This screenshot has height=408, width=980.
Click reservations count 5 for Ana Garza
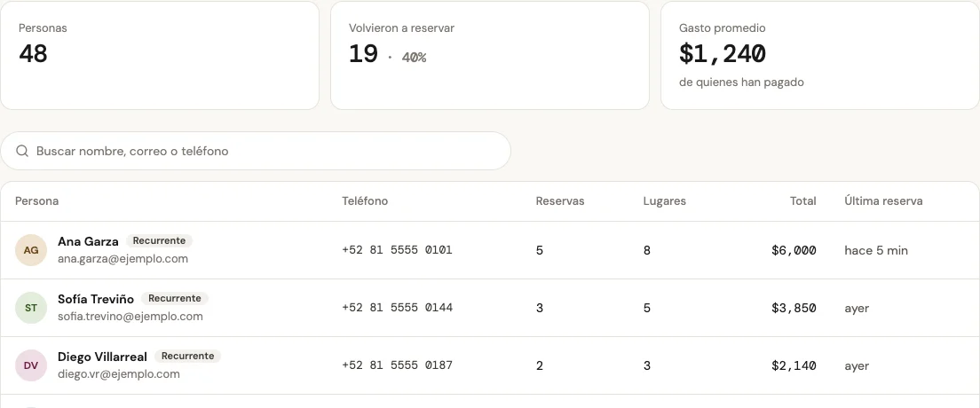click(540, 250)
